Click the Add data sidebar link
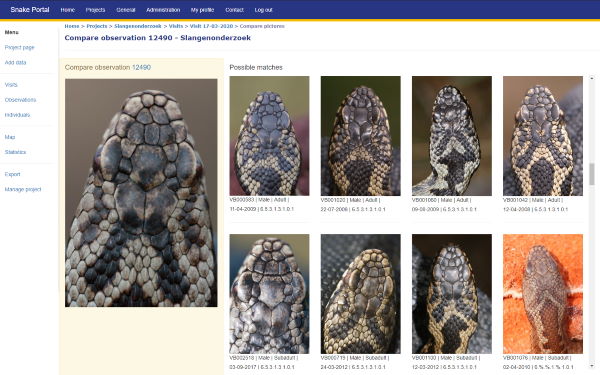The width and height of the screenshot is (600, 375). (15, 62)
